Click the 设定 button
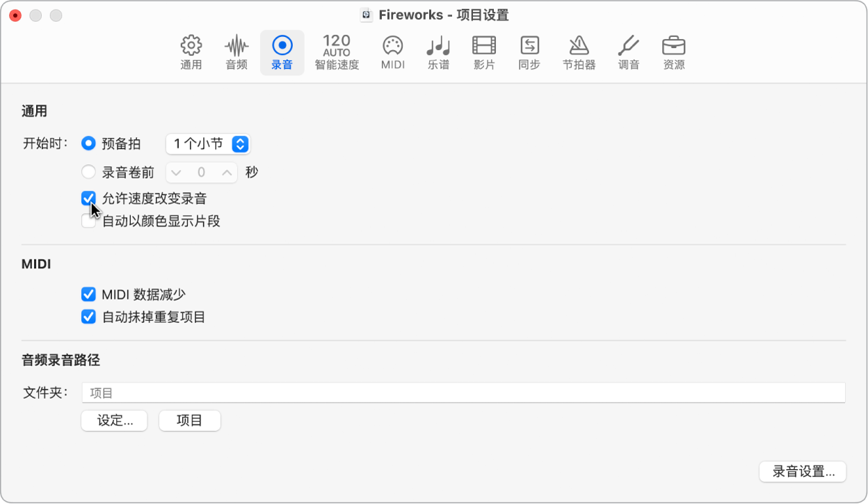Screen dimensions: 868x504 [114, 420]
